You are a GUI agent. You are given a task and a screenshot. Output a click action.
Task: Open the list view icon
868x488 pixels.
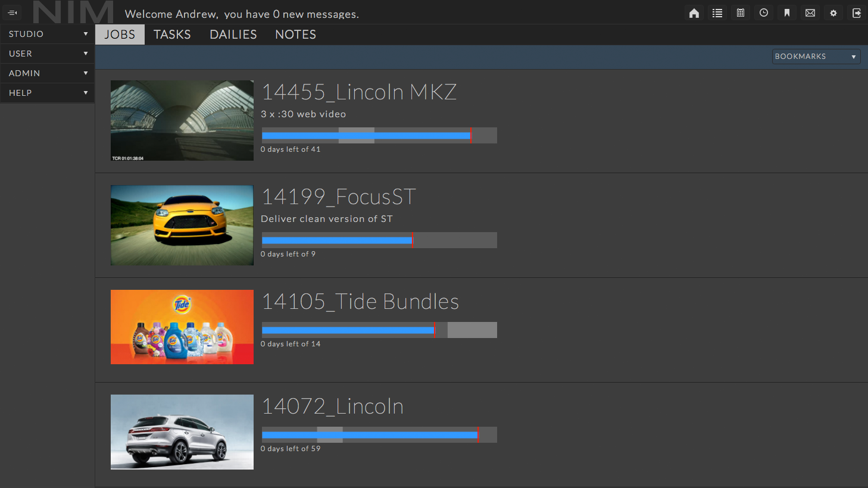[717, 13]
